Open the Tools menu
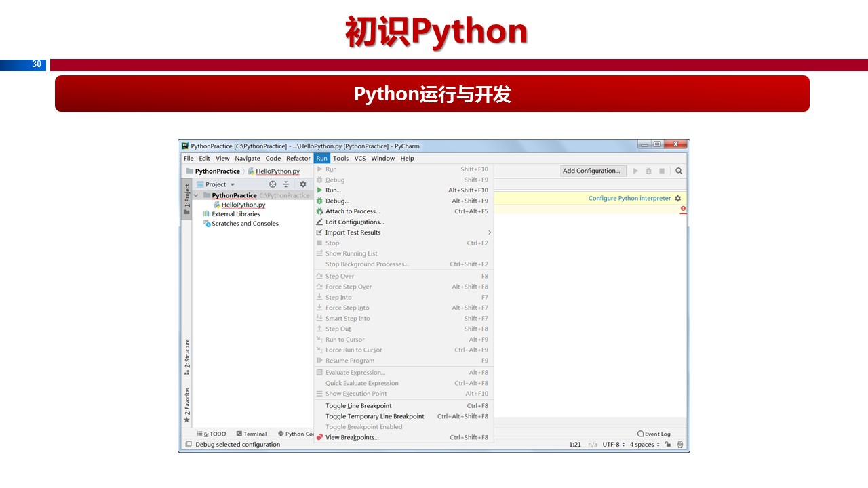Screen dimensions: 868x488 341,159
